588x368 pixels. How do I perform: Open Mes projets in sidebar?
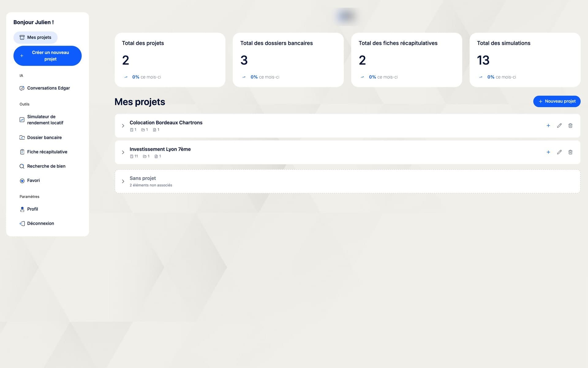(x=36, y=37)
